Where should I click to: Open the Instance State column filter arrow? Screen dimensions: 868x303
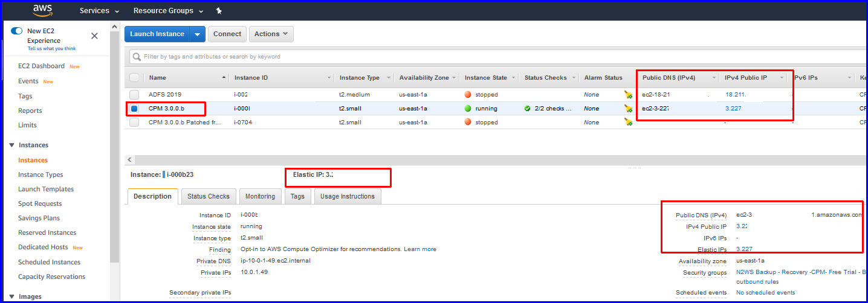513,78
